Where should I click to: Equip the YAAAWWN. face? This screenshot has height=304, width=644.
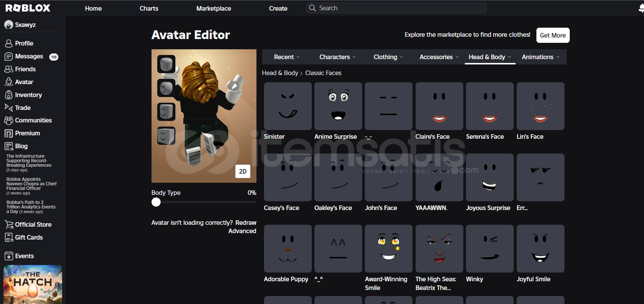point(439,177)
